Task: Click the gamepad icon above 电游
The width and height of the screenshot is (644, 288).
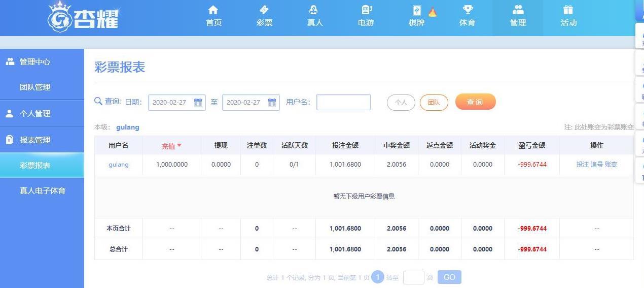Action: (367, 10)
